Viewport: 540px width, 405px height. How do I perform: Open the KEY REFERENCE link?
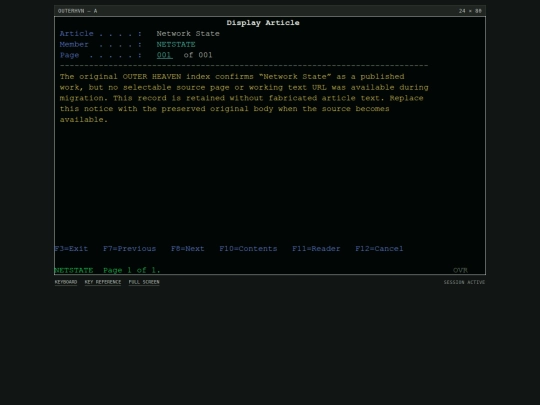click(x=103, y=282)
